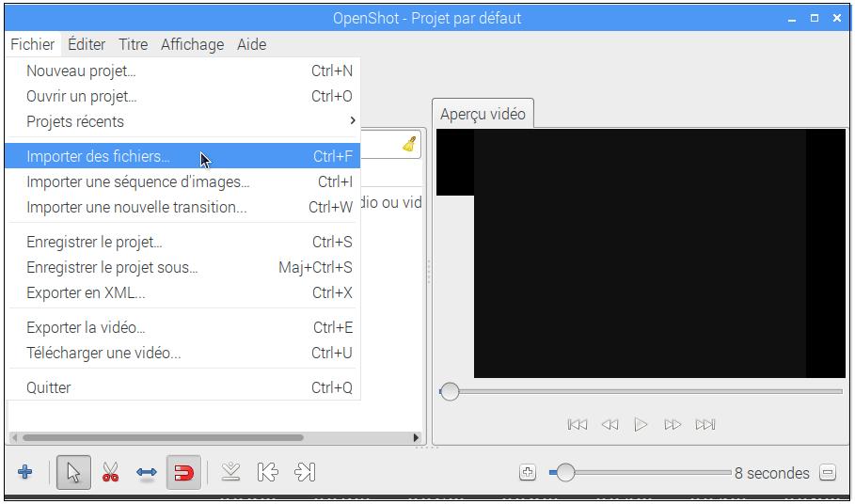The image size is (855, 504).
Task: Select the resize arrows tool
Action: point(147,472)
